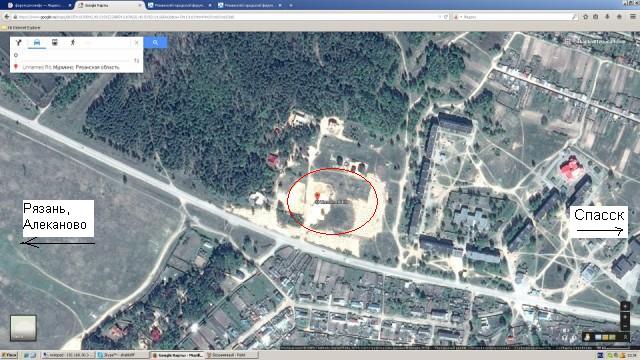Open the bookmarks toolbar folder
Viewport: 640px width, 360px height.
point(21,27)
